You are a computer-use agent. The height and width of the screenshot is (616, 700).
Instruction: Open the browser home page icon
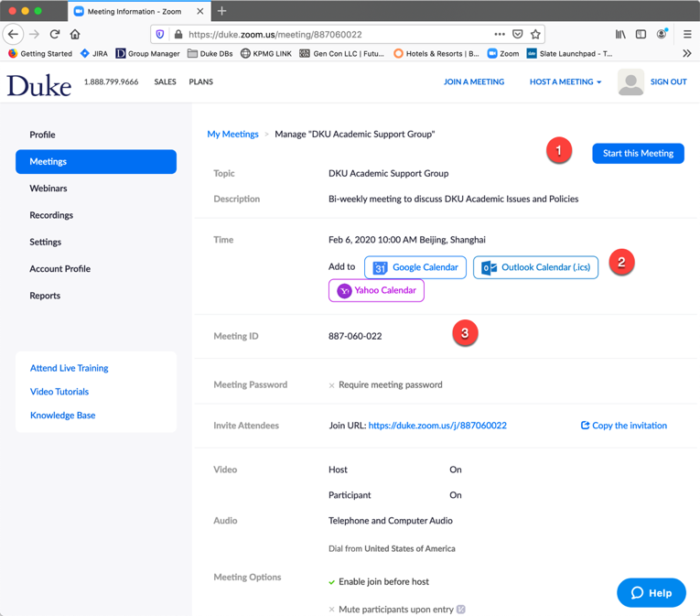point(75,34)
